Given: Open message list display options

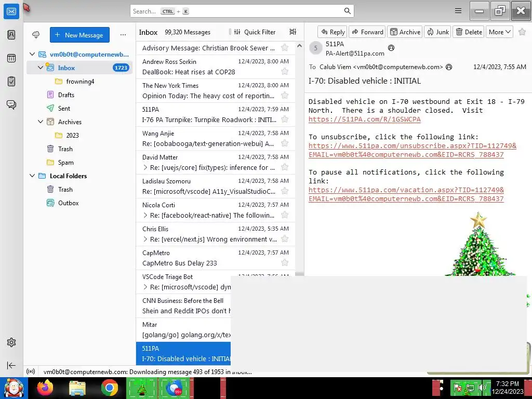Looking at the screenshot, I should point(293,32).
